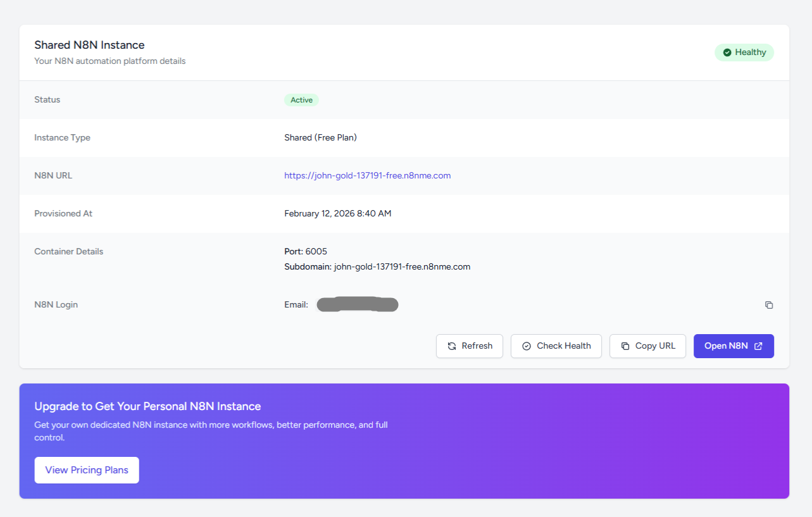Click the external-link icon on Open N8N button

(758, 346)
